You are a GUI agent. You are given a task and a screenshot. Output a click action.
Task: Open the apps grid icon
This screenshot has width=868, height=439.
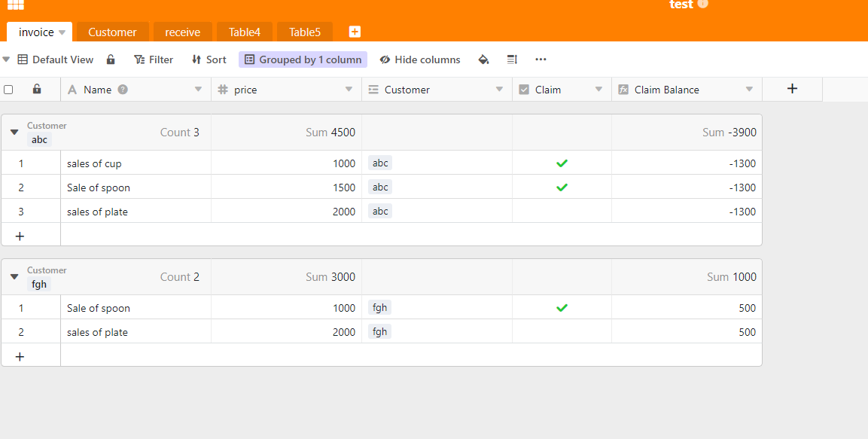[15, 5]
